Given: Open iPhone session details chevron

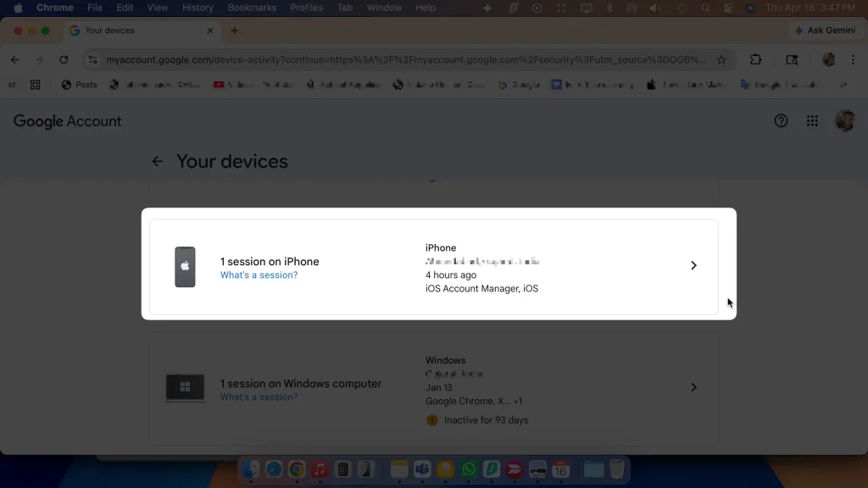Looking at the screenshot, I should pos(693,265).
